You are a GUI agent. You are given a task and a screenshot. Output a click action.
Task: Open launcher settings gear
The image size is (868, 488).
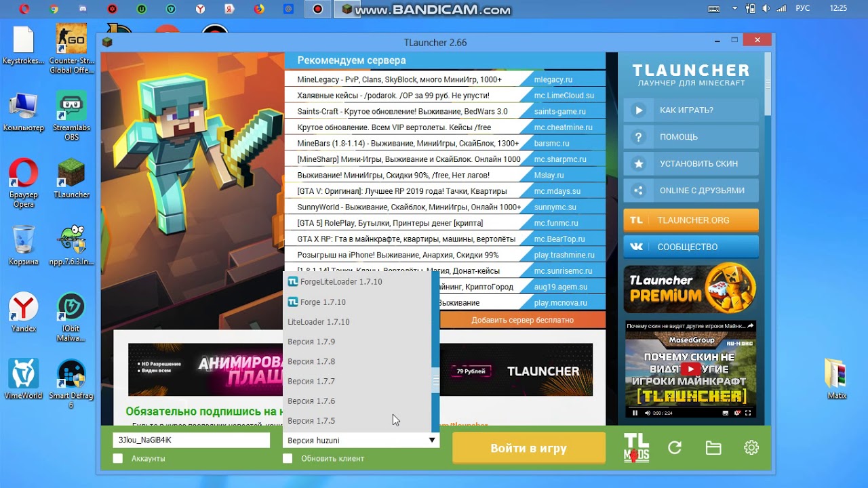(751, 447)
